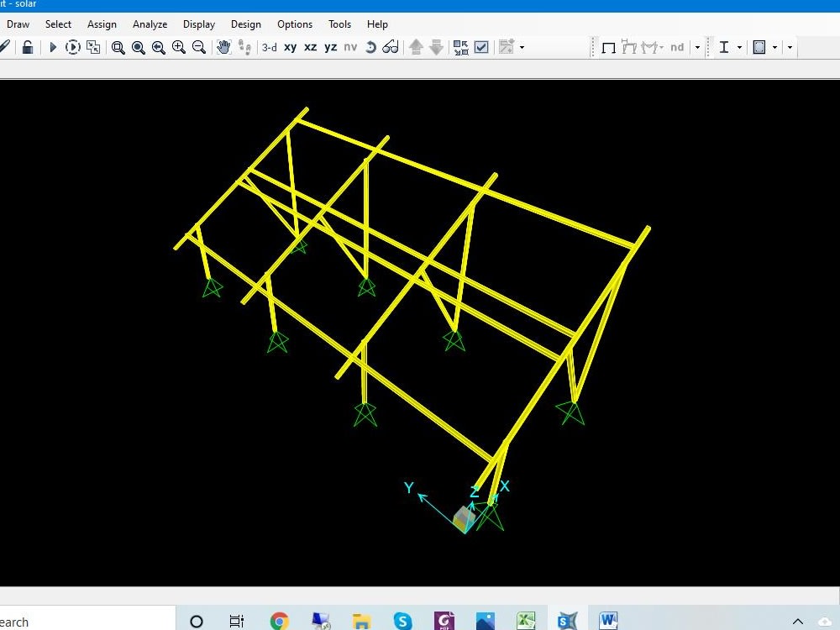840x630 pixels.
Task: Toggle perspective view with the glasses icon
Action: 389,47
